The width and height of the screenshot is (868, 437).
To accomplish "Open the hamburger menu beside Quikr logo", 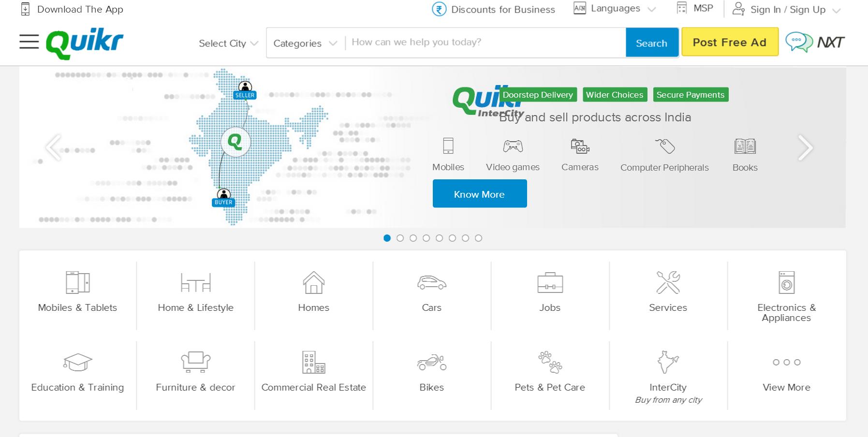I will click(29, 42).
